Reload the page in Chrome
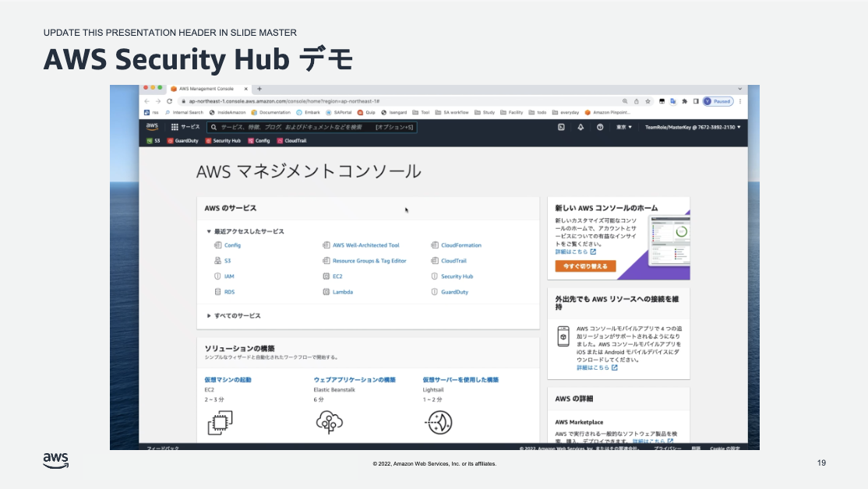The width and height of the screenshot is (868, 489). [169, 101]
